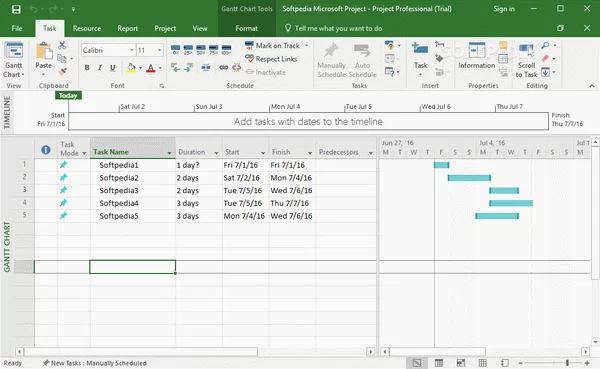The image size is (600, 369).
Task: Open the Gantt Chart view button
Action: click(14, 59)
